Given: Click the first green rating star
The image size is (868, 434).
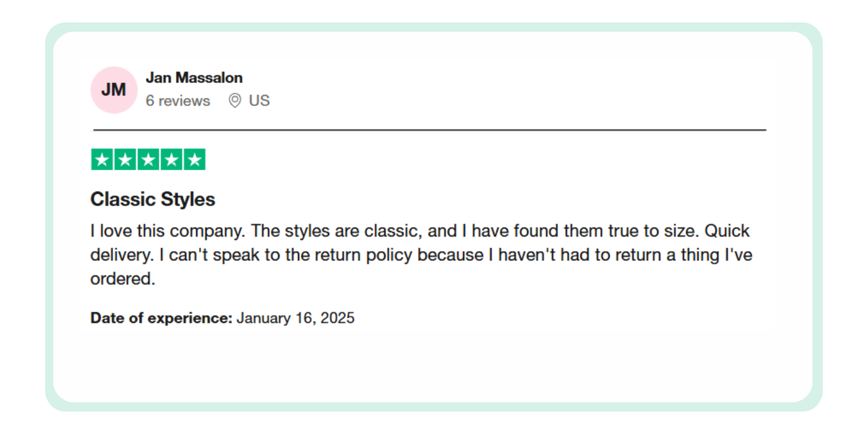Looking at the screenshot, I should [x=102, y=160].
